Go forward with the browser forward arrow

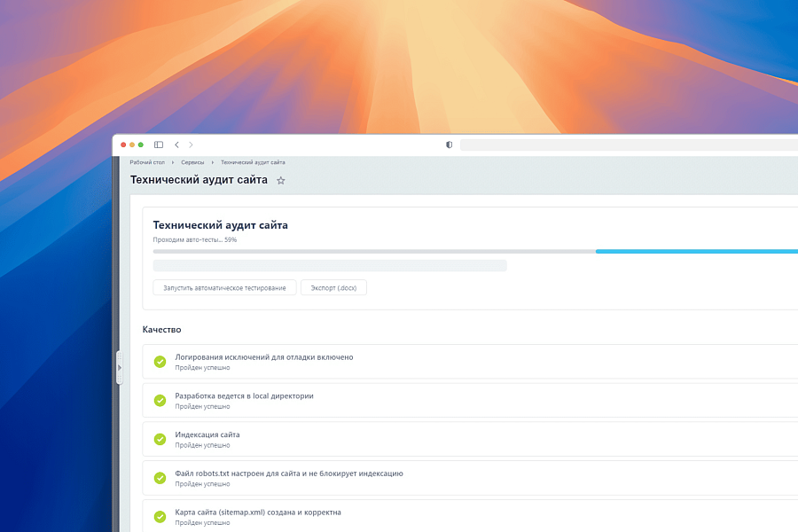coord(191,145)
